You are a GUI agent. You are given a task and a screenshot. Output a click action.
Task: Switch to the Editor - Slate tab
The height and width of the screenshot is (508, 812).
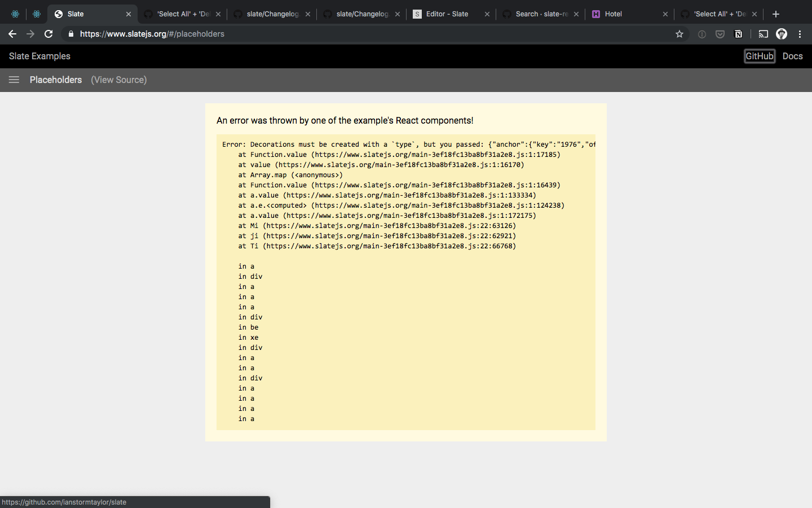(447, 14)
